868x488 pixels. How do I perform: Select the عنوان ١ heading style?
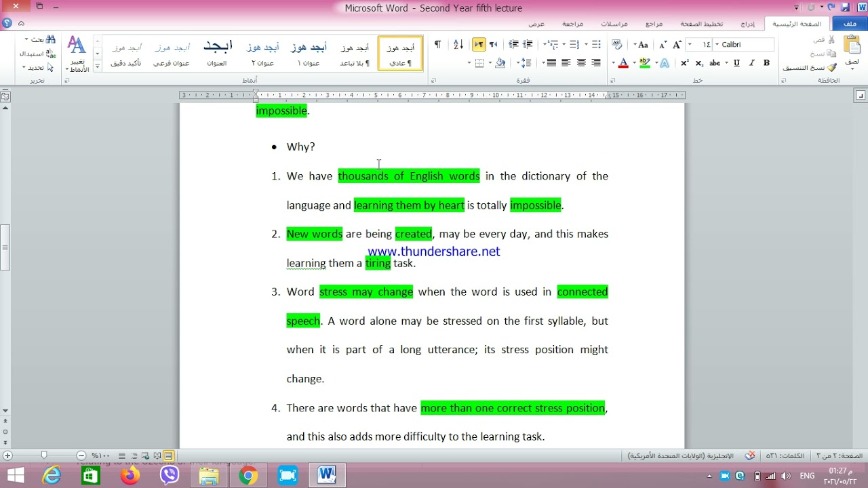(x=309, y=54)
